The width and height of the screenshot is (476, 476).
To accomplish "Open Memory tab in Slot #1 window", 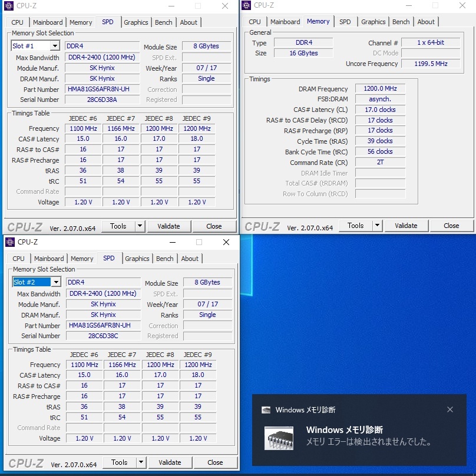I will tap(81, 22).
